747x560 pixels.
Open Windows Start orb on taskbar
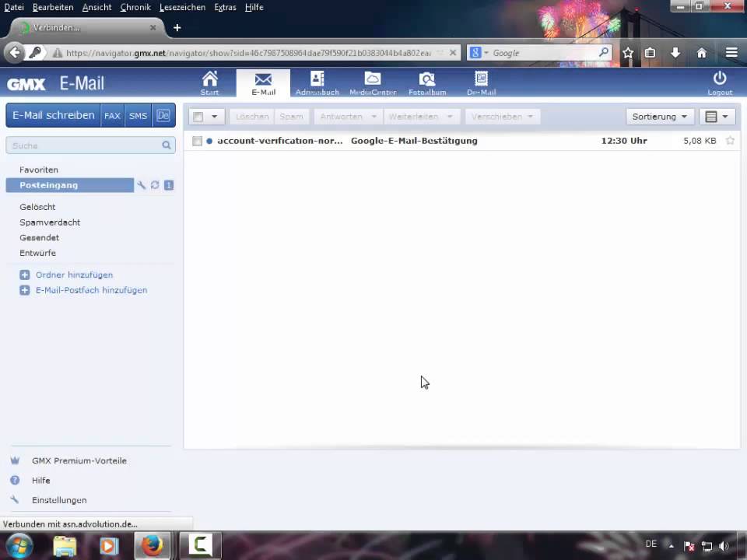tap(19, 546)
